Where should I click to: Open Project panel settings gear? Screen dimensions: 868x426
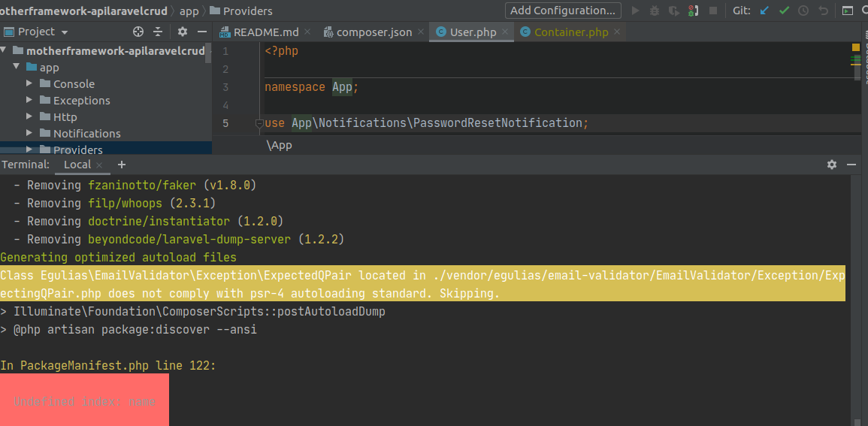click(183, 32)
